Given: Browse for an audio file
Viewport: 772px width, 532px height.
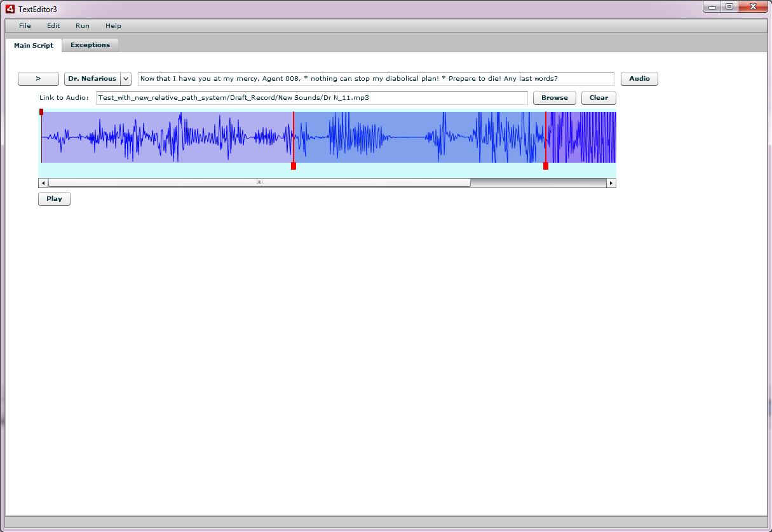Looking at the screenshot, I should tap(555, 98).
